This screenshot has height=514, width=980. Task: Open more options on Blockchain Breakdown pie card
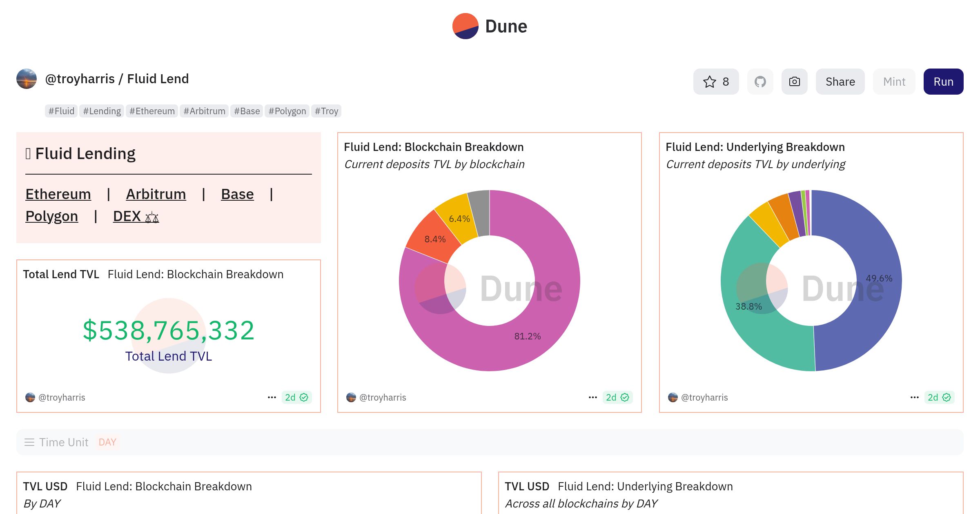coord(593,397)
